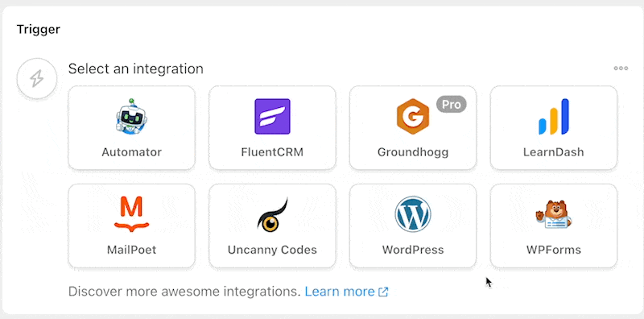Select the WordPress W logo

[413, 214]
